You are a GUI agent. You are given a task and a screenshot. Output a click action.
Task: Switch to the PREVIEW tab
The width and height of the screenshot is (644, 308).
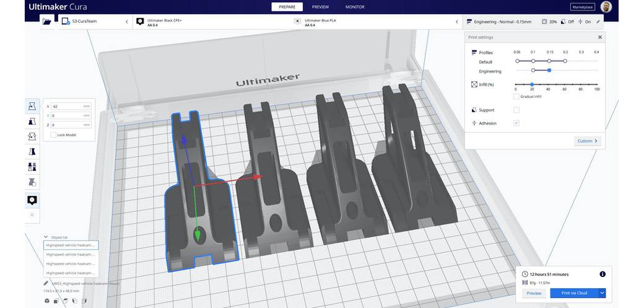320,7
